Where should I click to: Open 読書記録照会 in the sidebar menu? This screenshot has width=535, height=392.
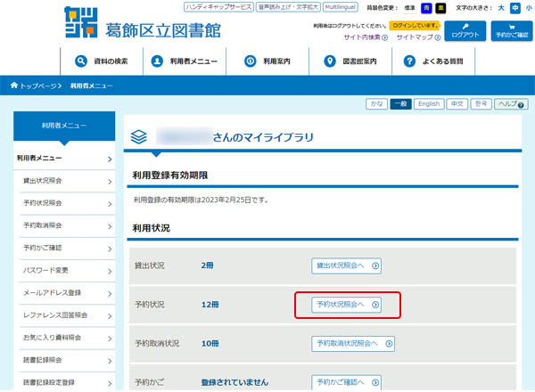click(67, 360)
